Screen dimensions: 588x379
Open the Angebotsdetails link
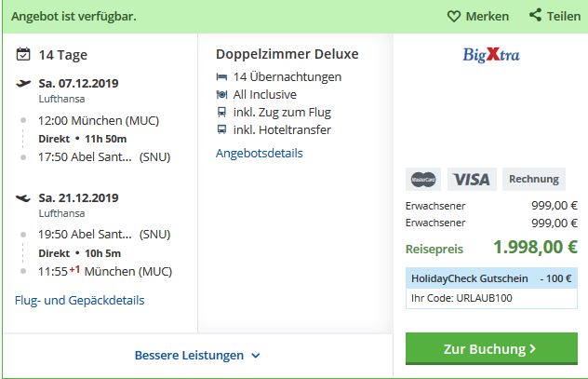click(260, 153)
